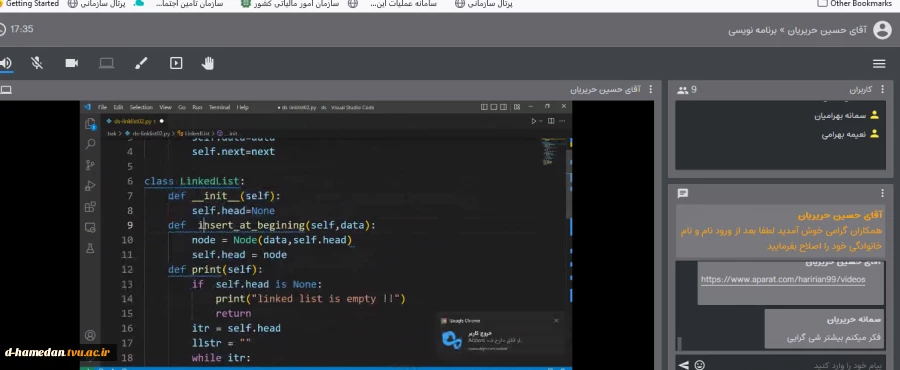Open the media playback icon in toolbar

[x=176, y=63]
